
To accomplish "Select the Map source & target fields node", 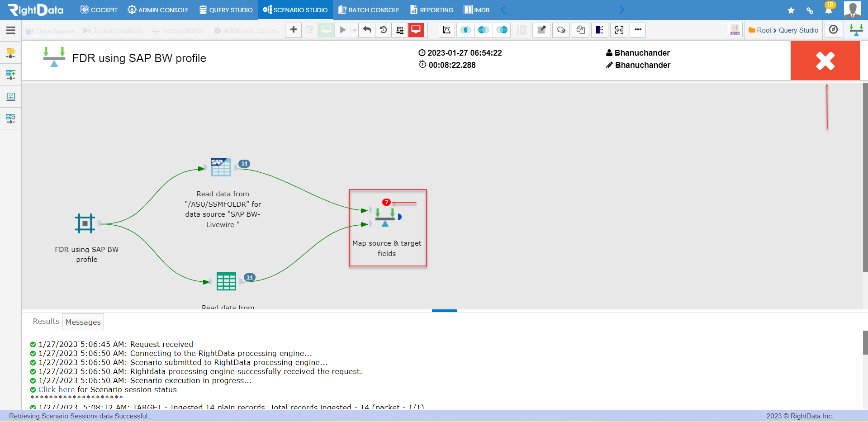I will click(385, 218).
